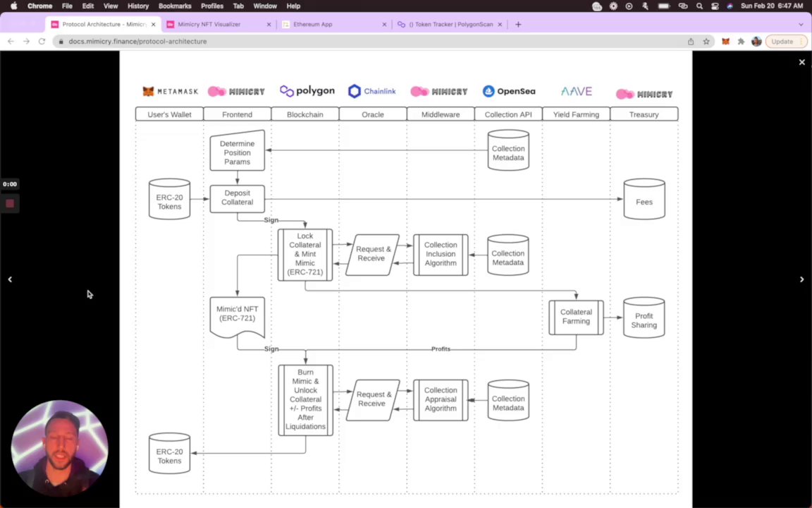This screenshot has width=812, height=508.
Task: Click the OpenSea logo in diagram
Action: pyautogui.click(x=508, y=91)
